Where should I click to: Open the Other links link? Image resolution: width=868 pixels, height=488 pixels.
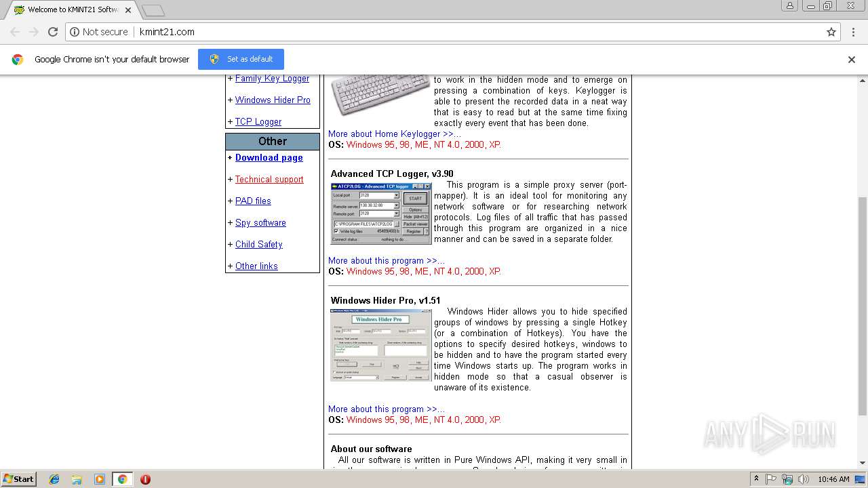click(256, 266)
